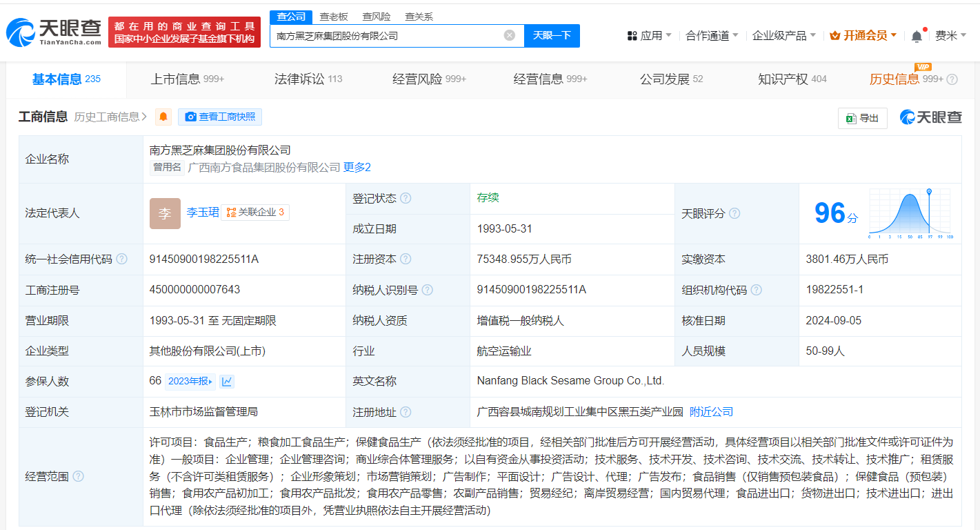Click the former name 广西南方食品集团股份有限公司
Image resolution: width=980 pixels, height=530 pixels.
click(264, 167)
